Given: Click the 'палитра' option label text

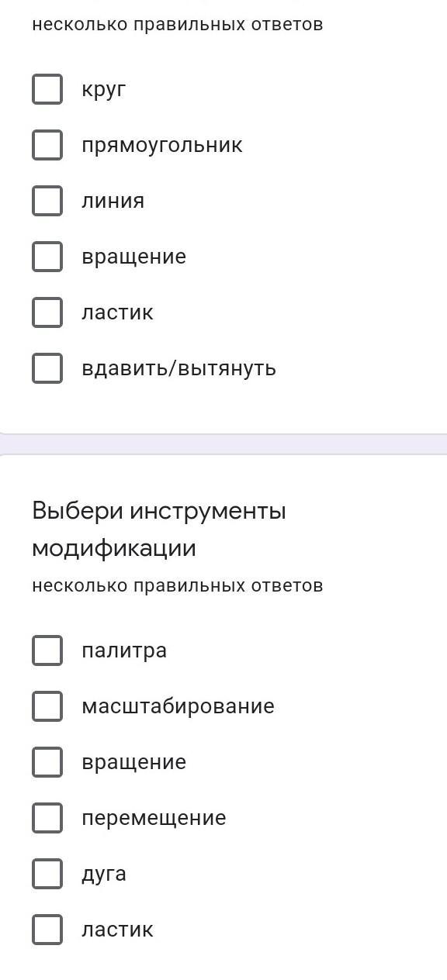Looking at the screenshot, I should click(124, 651).
